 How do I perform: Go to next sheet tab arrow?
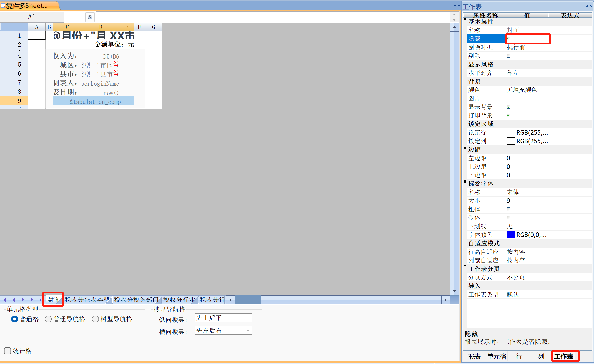(x=23, y=300)
